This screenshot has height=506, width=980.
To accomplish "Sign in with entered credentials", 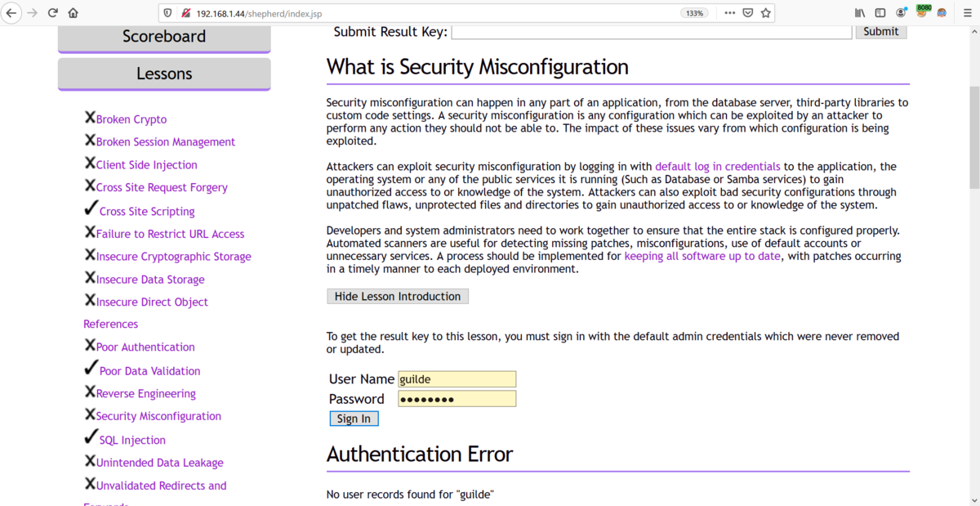I will pyautogui.click(x=354, y=419).
